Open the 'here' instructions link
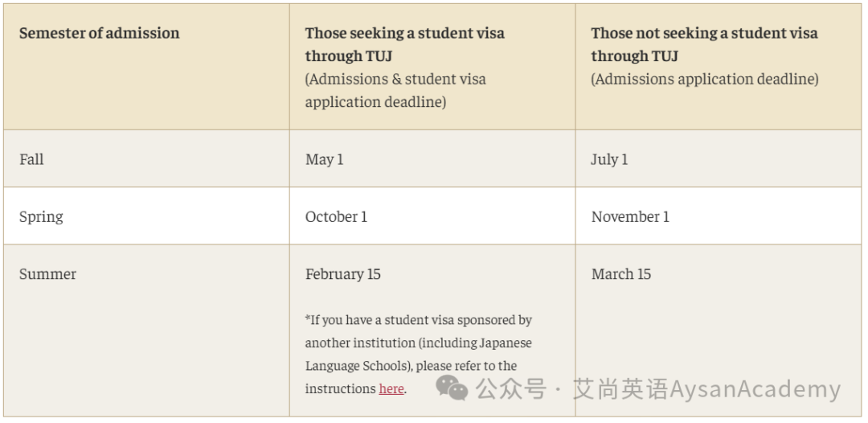This screenshot has height=423, width=868. (x=391, y=388)
